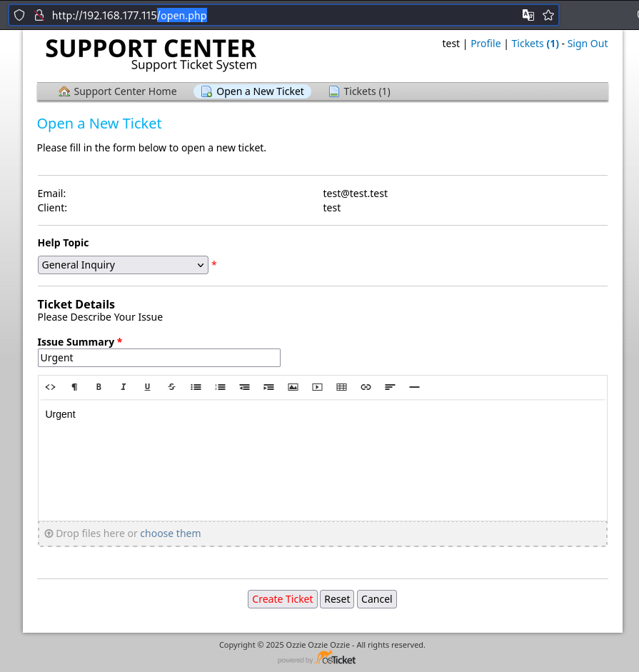Apply italic formatting in ticket editor

pos(123,387)
